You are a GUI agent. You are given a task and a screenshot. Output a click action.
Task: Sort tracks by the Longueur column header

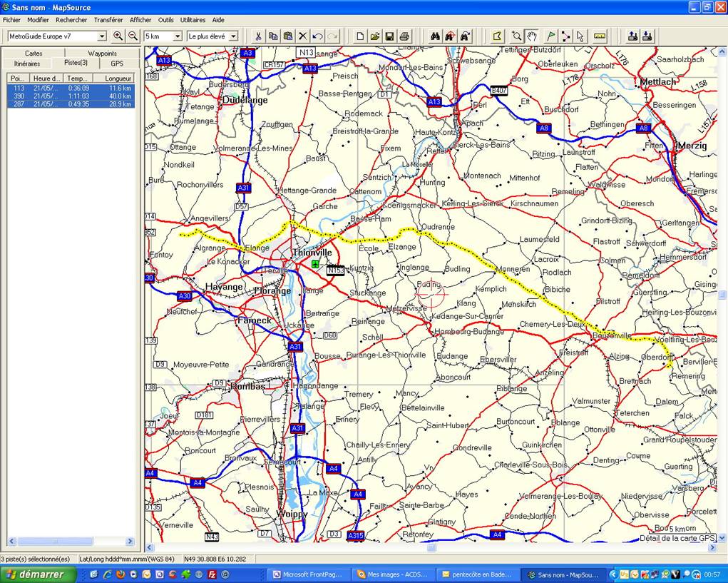(x=115, y=78)
